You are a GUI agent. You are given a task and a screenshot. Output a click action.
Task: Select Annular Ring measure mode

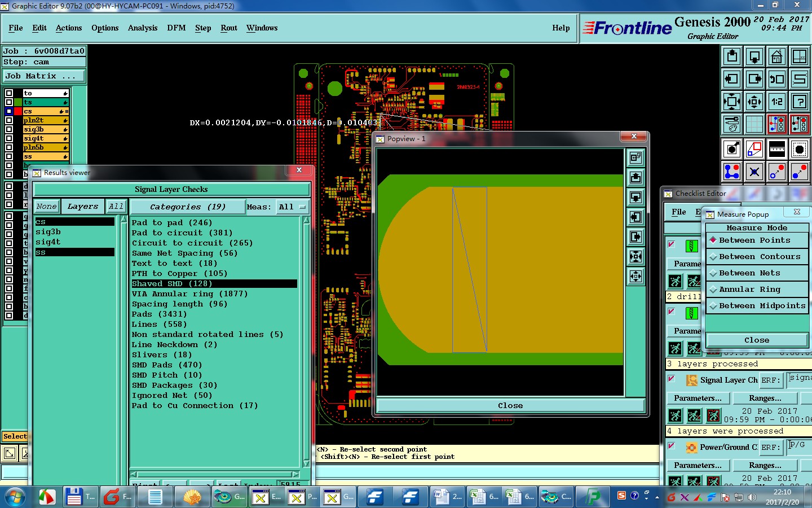[749, 290]
